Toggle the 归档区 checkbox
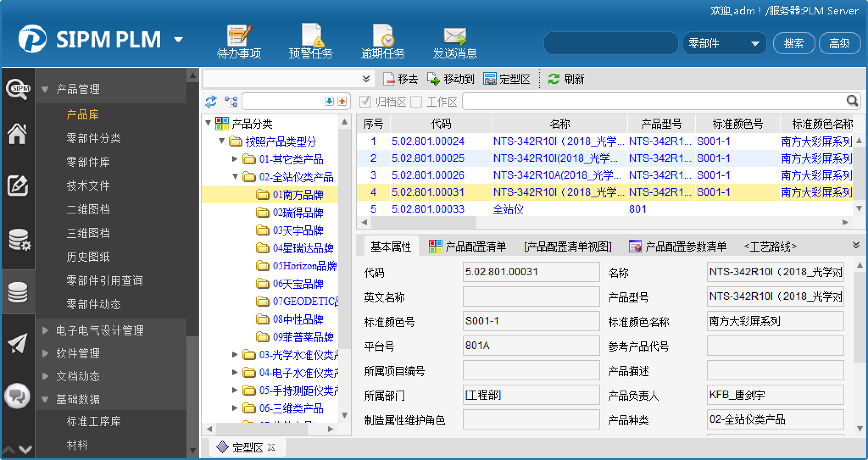This screenshot has width=868, height=460. [365, 102]
